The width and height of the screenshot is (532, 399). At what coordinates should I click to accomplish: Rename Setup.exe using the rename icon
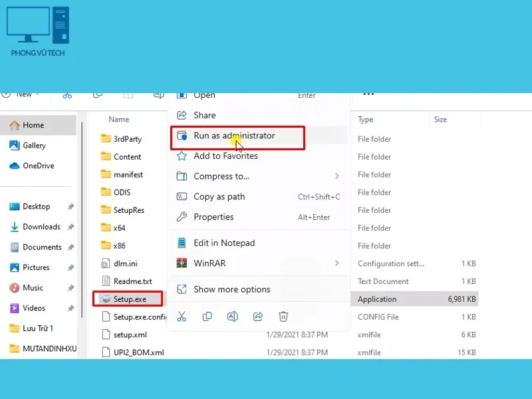pyautogui.click(x=232, y=317)
